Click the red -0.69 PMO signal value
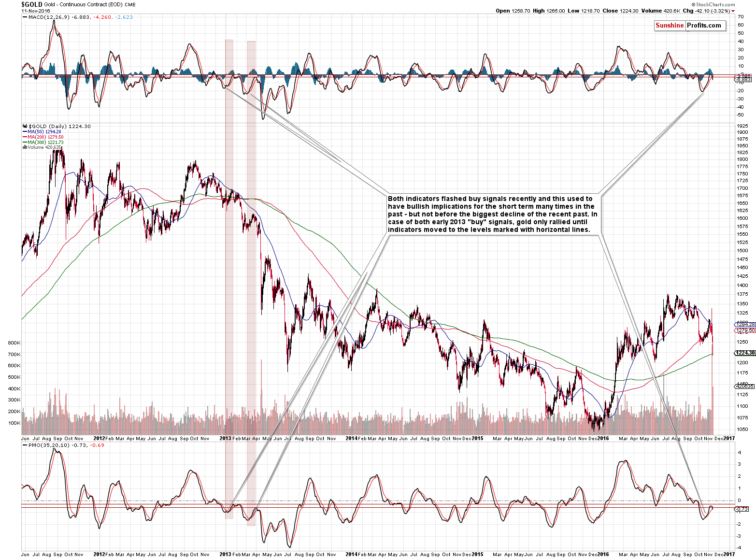This screenshot has width=756, height=559. (x=98, y=445)
